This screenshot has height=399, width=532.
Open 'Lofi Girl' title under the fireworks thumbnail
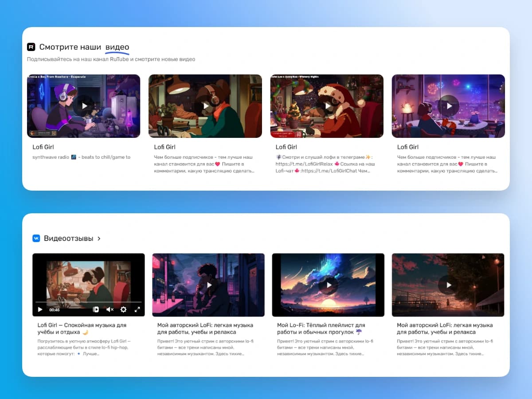click(408, 147)
